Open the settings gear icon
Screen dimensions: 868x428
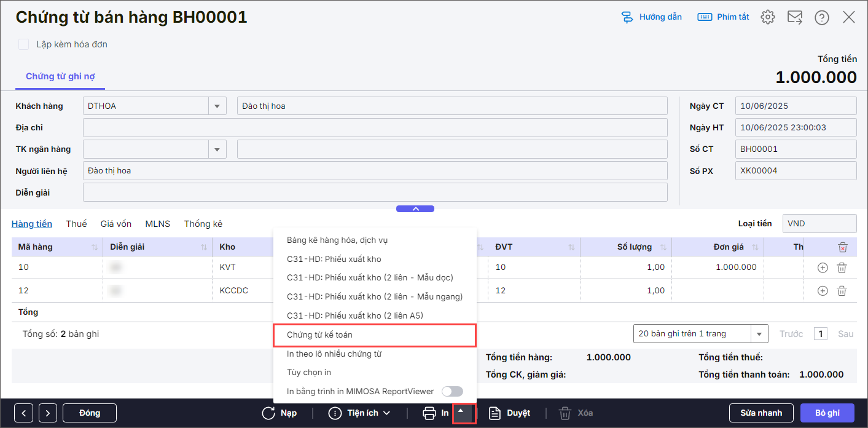point(767,17)
